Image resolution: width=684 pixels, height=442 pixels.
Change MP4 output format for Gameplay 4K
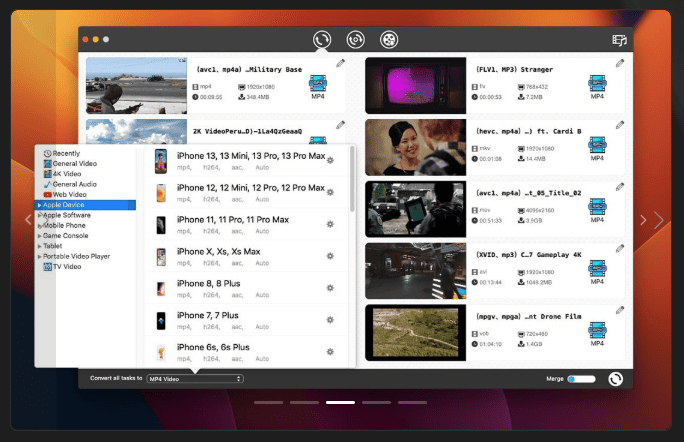pyautogui.click(x=597, y=272)
